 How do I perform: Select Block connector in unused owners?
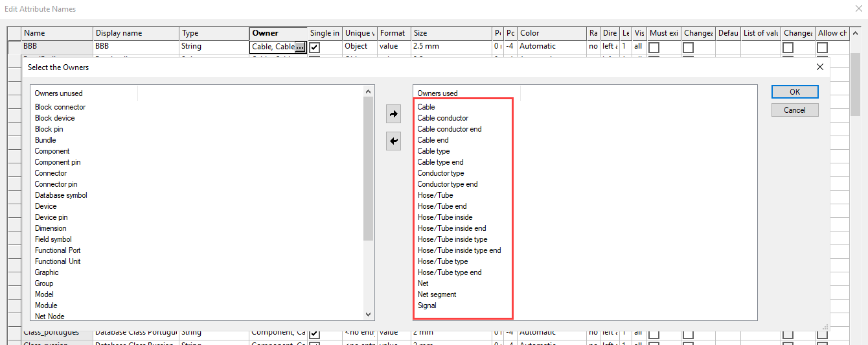click(x=60, y=107)
